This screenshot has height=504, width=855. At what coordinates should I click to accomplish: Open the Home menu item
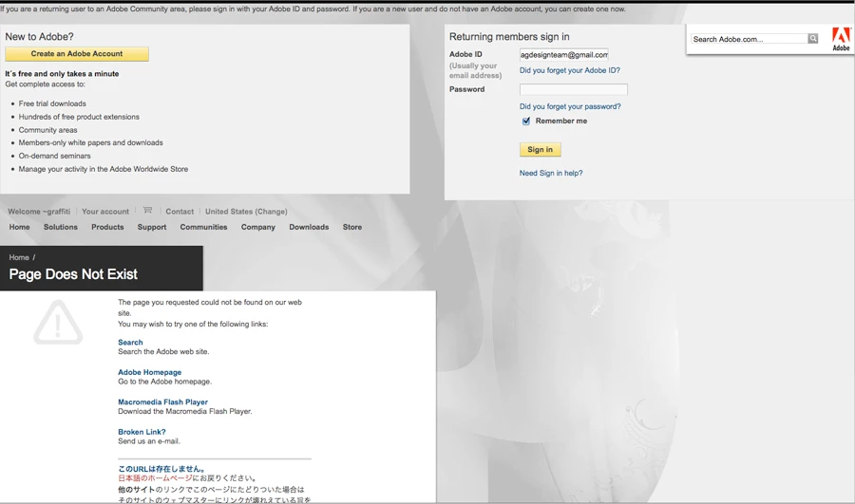tap(20, 227)
